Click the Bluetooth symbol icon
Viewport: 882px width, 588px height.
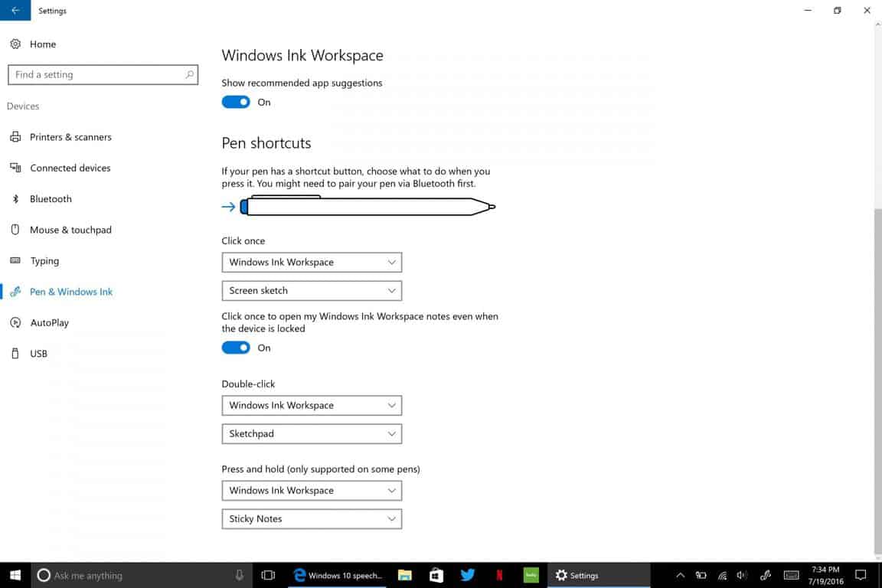coord(15,198)
